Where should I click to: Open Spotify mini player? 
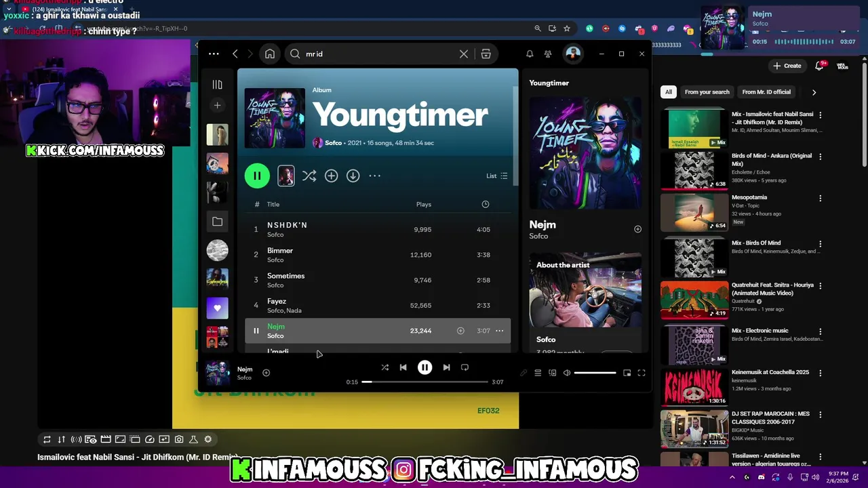(627, 373)
